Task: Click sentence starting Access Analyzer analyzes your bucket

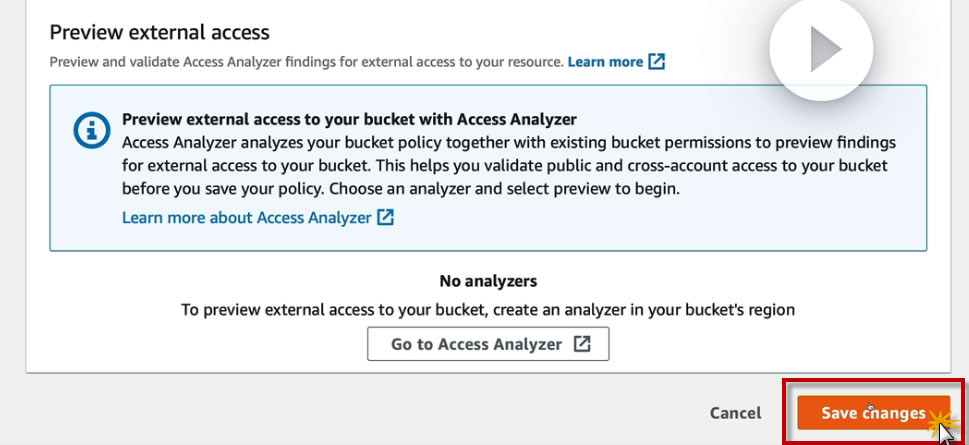Action: coord(509,142)
